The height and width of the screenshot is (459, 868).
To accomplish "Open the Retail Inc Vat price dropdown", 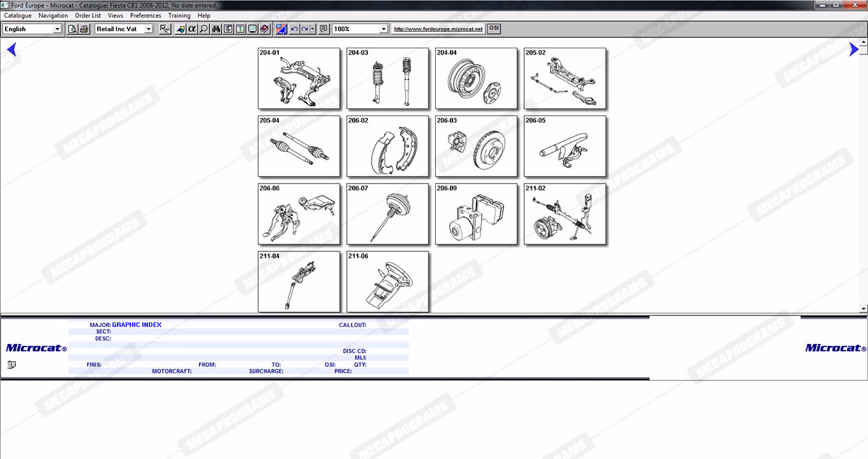I will 149,29.
